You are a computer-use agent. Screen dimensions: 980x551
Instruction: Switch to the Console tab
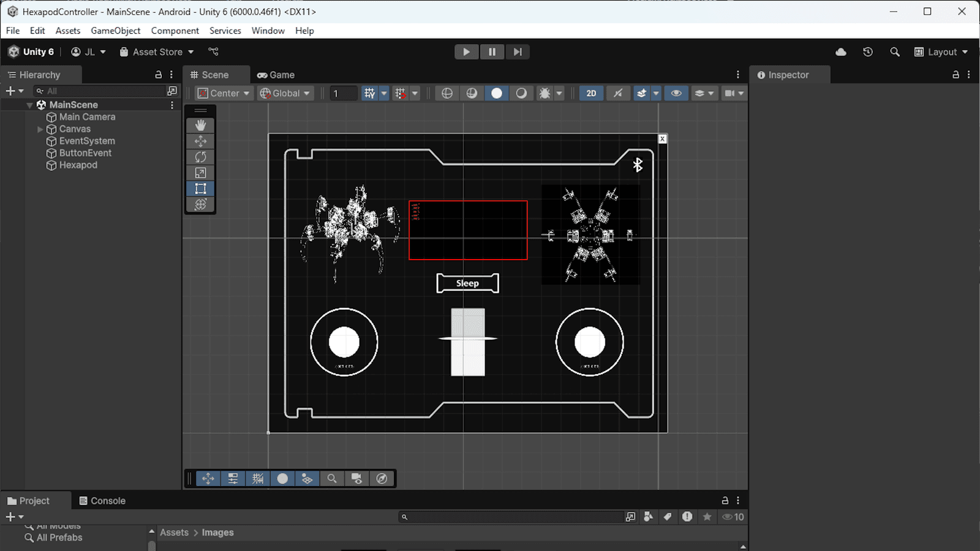[102, 501]
